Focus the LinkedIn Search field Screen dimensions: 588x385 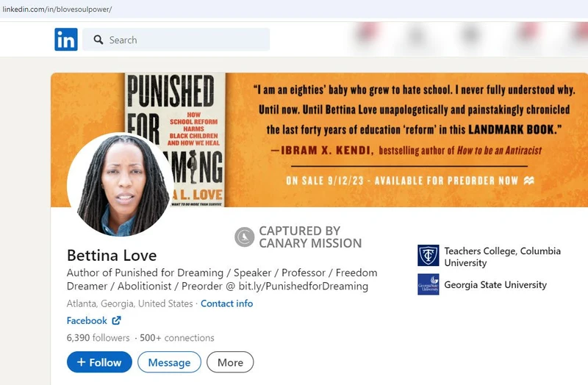[x=176, y=40]
